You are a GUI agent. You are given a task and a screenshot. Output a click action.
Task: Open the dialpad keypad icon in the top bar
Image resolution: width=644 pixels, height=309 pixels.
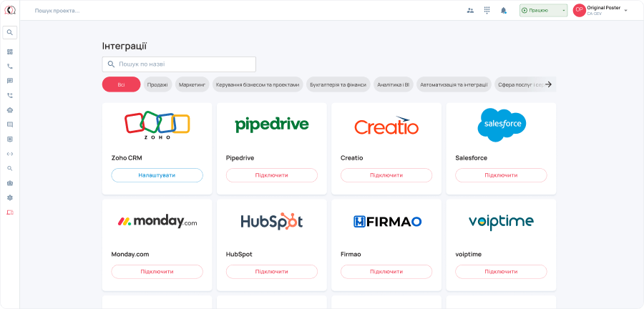click(x=487, y=10)
